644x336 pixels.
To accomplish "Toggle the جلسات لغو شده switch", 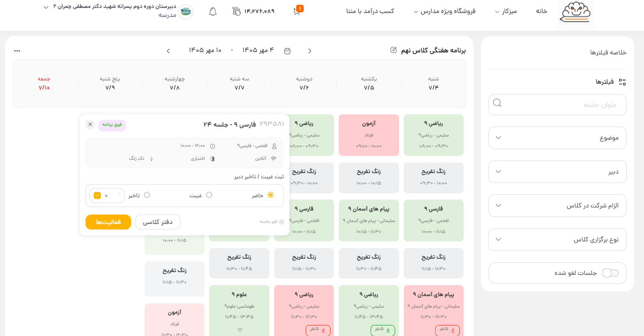I will (611, 273).
